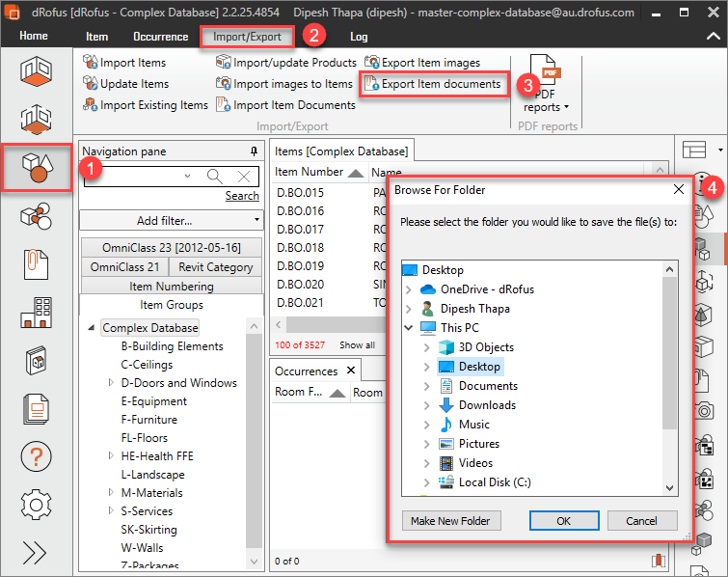
Task: Collapse This PC in the folder tree
Action: point(409,328)
